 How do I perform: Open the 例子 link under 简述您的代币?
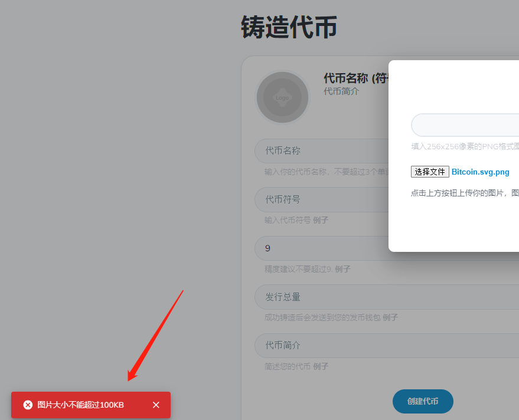pos(321,366)
